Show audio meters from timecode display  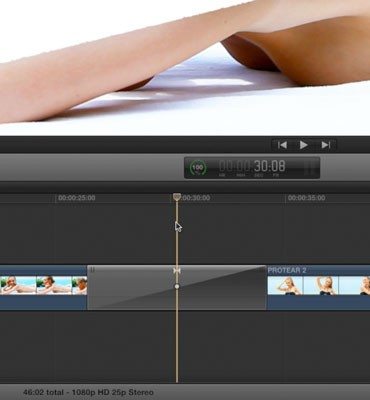(x=309, y=167)
